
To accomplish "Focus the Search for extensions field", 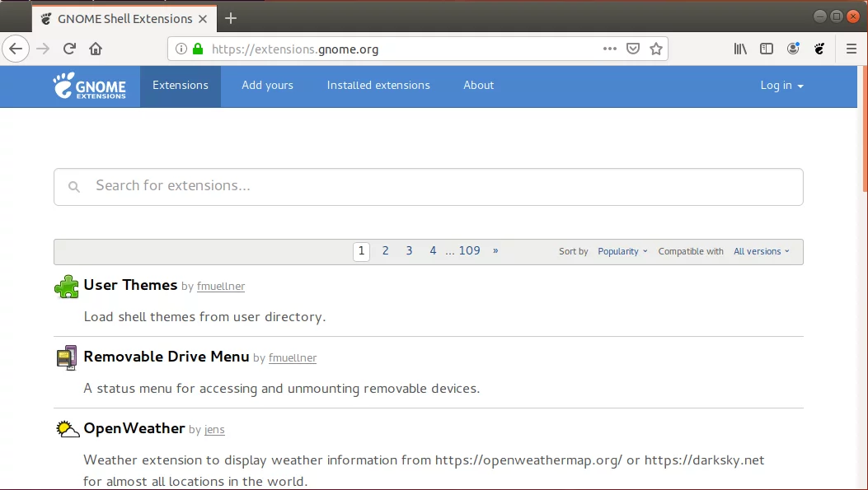I will [x=429, y=187].
